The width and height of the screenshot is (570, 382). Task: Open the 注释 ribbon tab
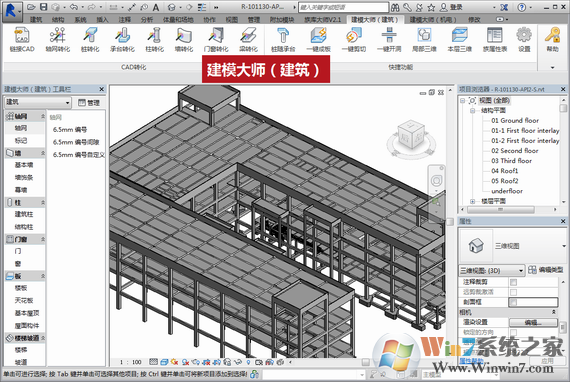point(124,20)
